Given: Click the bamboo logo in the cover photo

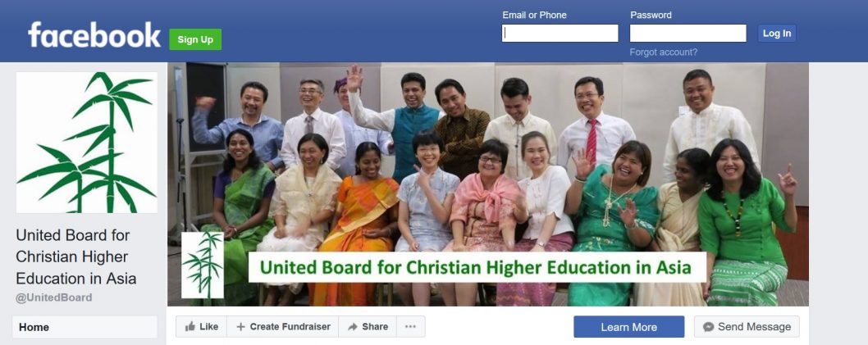Looking at the screenshot, I should pos(203,265).
